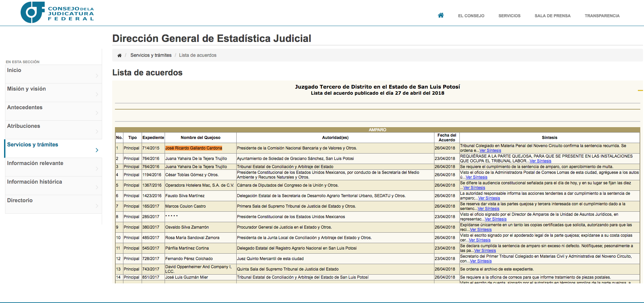The image size is (644, 303).
Task: Select quejoso Pánfila Martínez Cortina
Action: coord(187,248)
